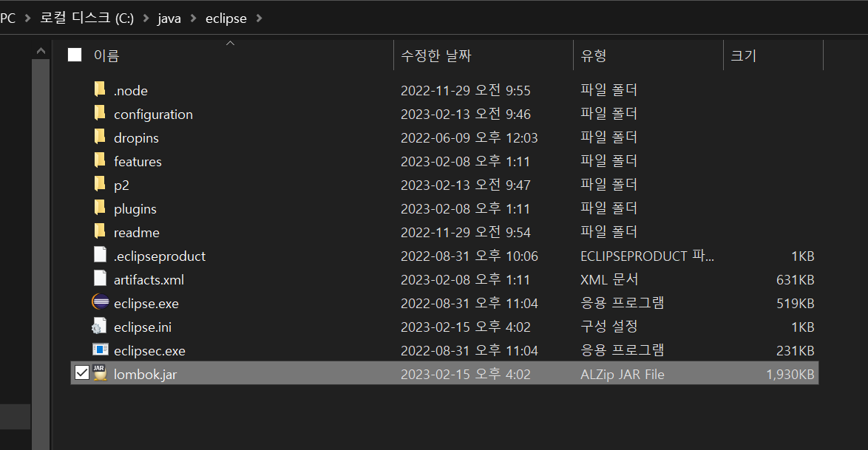Viewport: 868px width, 450px height.
Task: Select the artifacts.xml file name
Action: coord(149,279)
